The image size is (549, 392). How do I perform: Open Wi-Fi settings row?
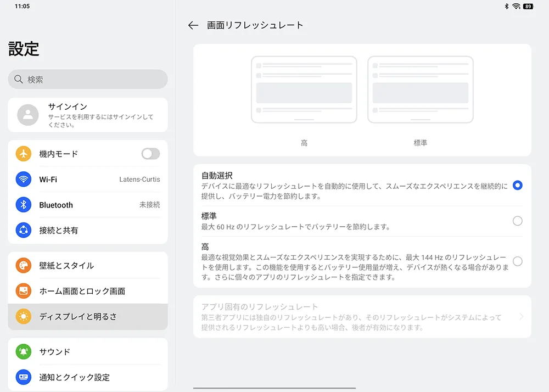click(88, 179)
